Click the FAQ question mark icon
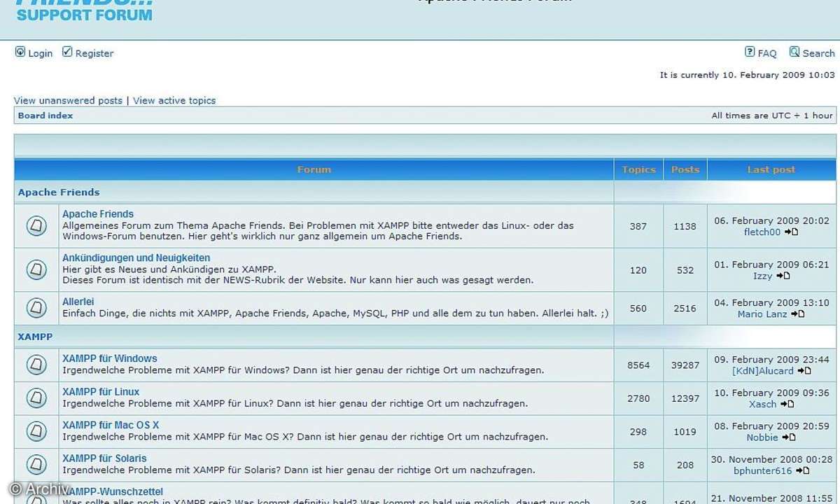Image resolution: width=840 pixels, height=504 pixels. (x=750, y=52)
